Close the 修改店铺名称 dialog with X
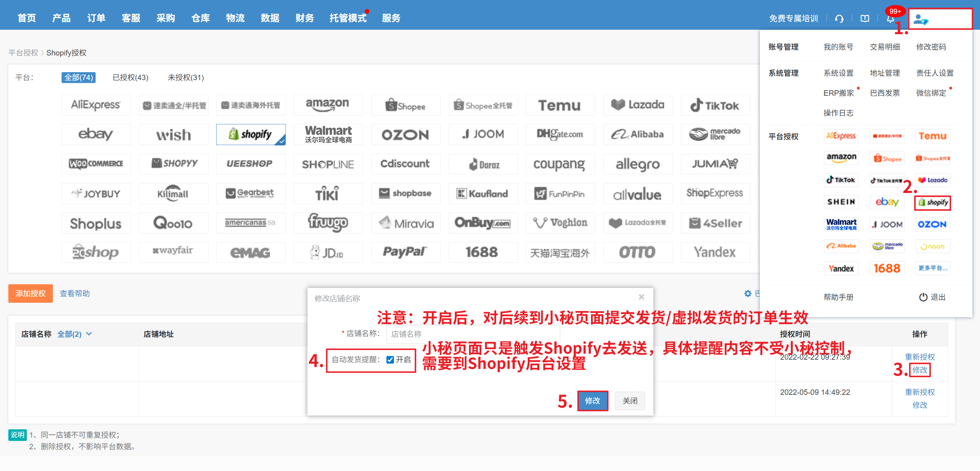980x471 pixels. pos(641,297)
